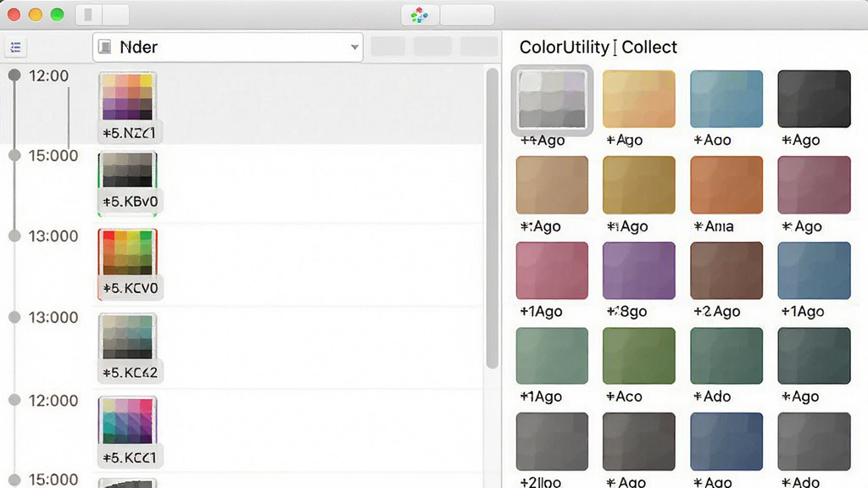Select the tan swatch in the second row
868x488 pixels.
coord(552,185)
